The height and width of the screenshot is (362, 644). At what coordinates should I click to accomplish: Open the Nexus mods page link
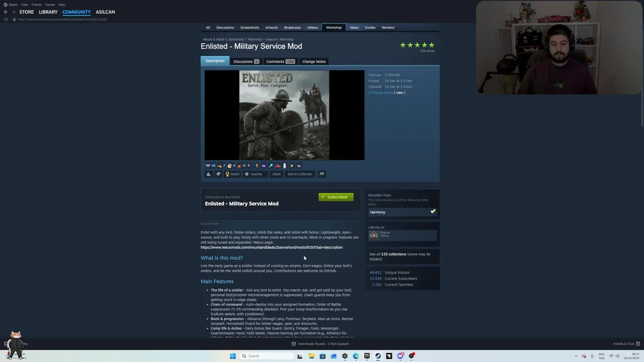(272, 247)
